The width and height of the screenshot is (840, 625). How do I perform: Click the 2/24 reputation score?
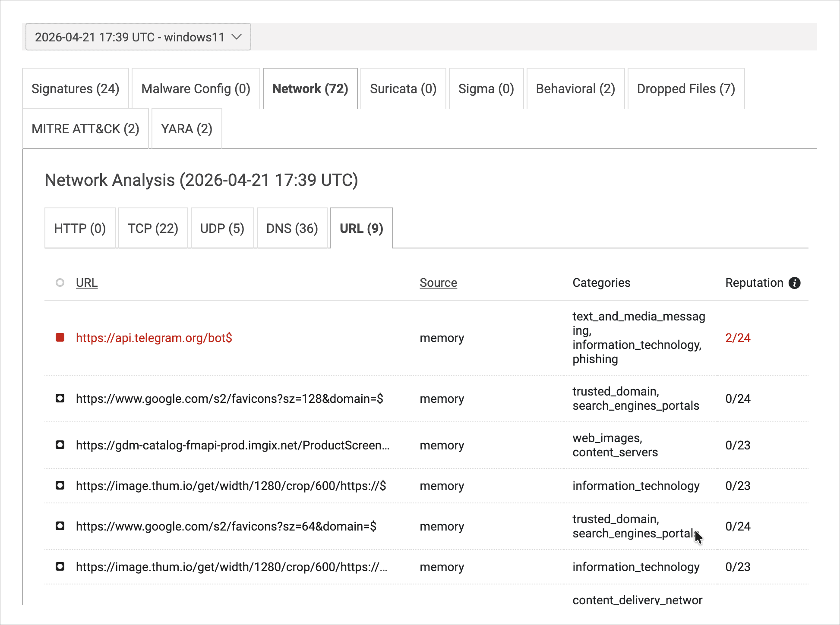[738, 338]
